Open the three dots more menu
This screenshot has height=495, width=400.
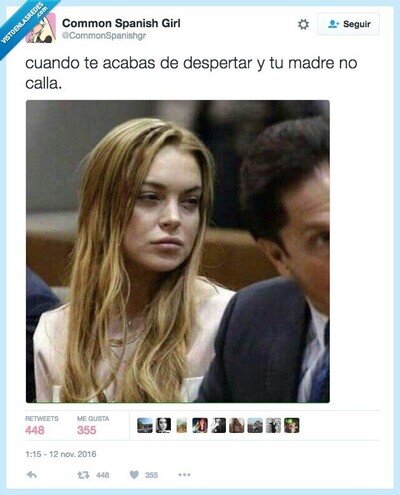(x=184, y=475)
